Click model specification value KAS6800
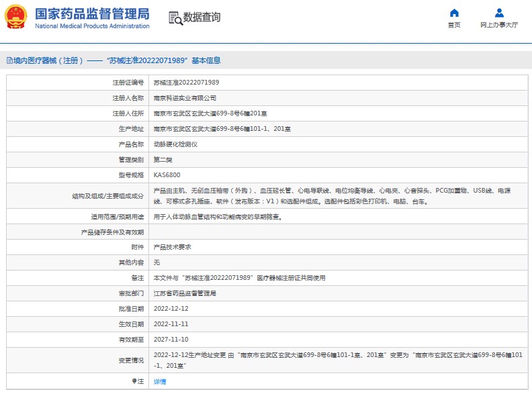This screenshot has width=532, height=394. (x=167, y=175)
